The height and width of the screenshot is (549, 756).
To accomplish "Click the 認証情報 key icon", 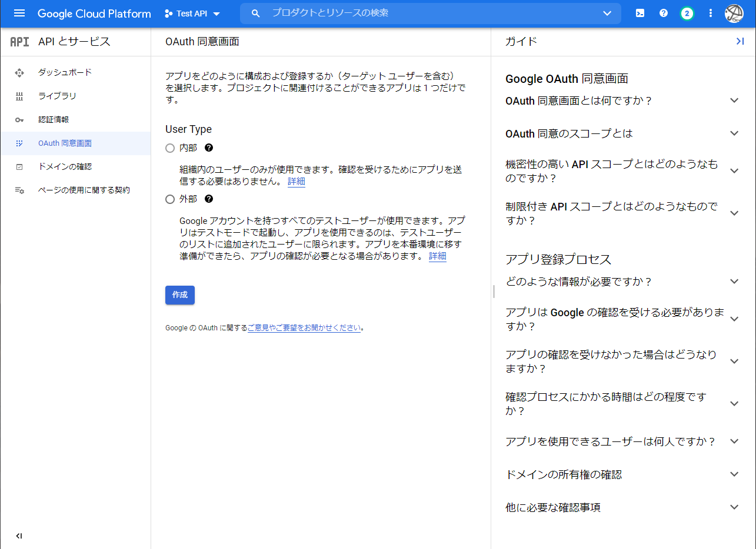I will click(x=19, y=120).
